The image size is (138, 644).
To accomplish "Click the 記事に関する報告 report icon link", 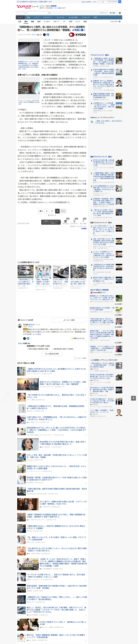I will click(24, 223).
